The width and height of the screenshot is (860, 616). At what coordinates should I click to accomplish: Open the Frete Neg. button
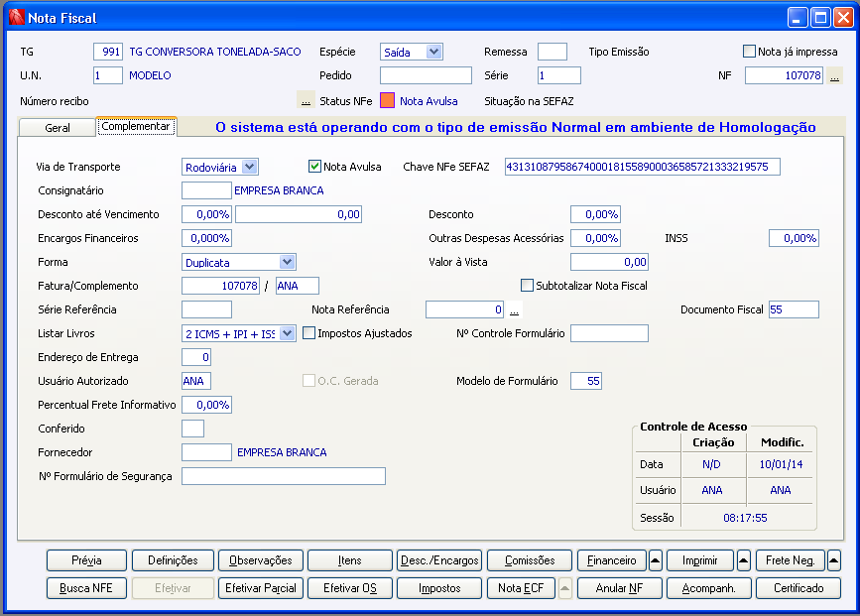point(790,560)
